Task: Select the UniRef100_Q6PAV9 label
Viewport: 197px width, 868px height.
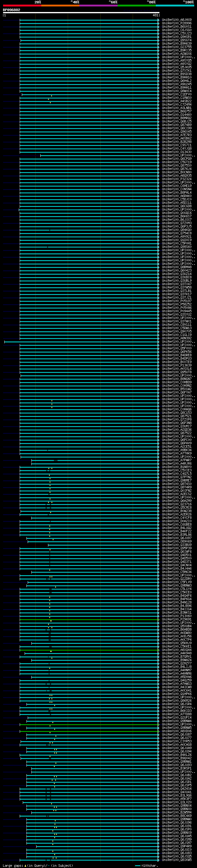Action: pos(177,443)
